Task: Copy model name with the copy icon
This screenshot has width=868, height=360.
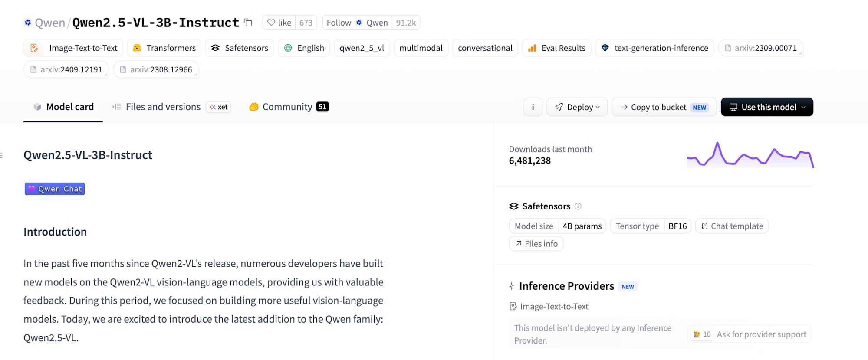Action: [248, 23]
